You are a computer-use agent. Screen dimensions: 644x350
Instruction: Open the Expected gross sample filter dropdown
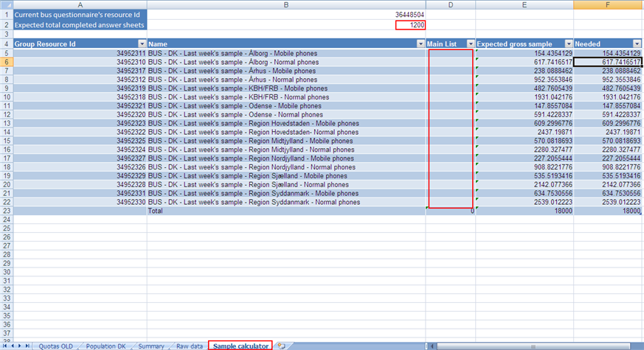[567, 44]
